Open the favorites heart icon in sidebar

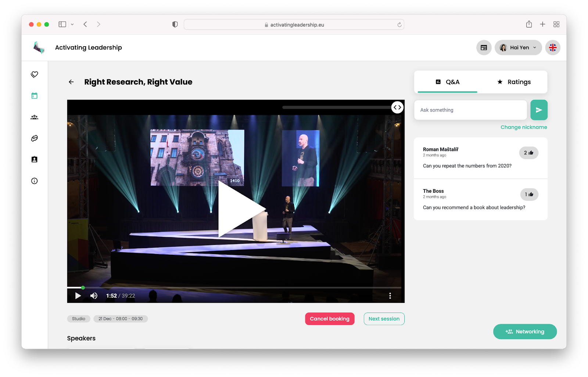click(x=35, y=75)
